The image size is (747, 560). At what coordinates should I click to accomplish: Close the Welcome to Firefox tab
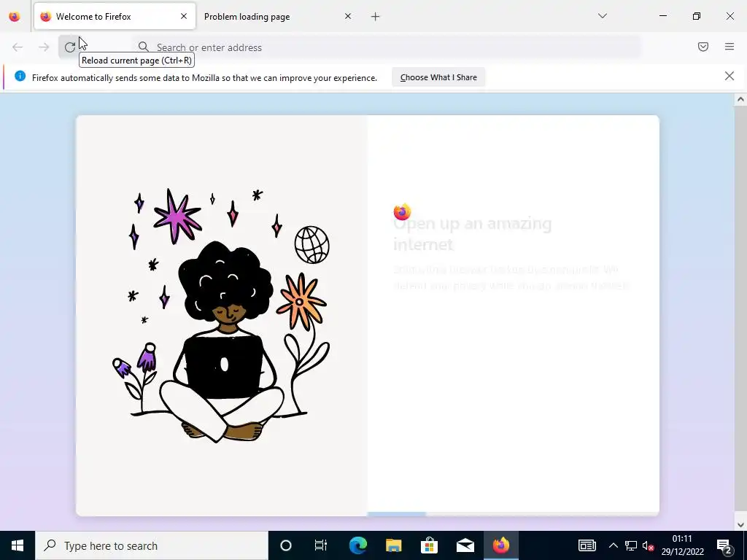click(x=184, y=16)
